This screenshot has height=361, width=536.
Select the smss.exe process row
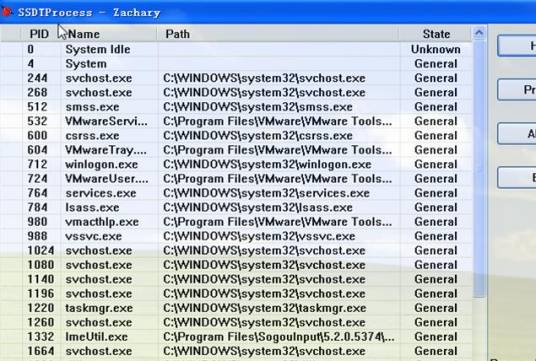point(236,107)
